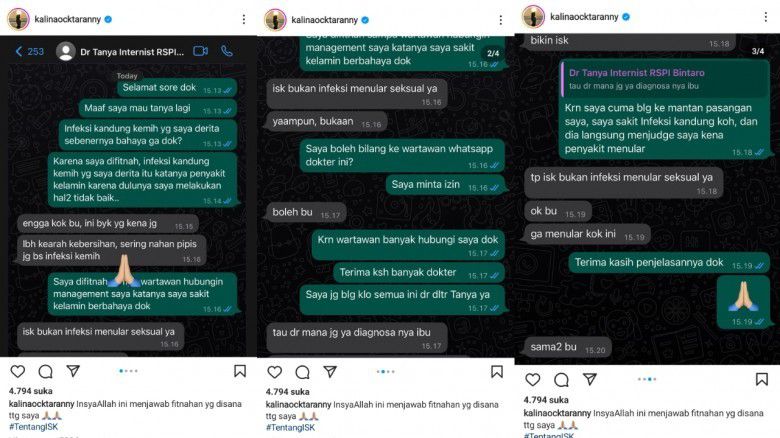Image resolution: width=780 pixels, height=438 pixels.
Task: Like the third post with heart icon
Action: pyautogui.click(x=533, y=380)
